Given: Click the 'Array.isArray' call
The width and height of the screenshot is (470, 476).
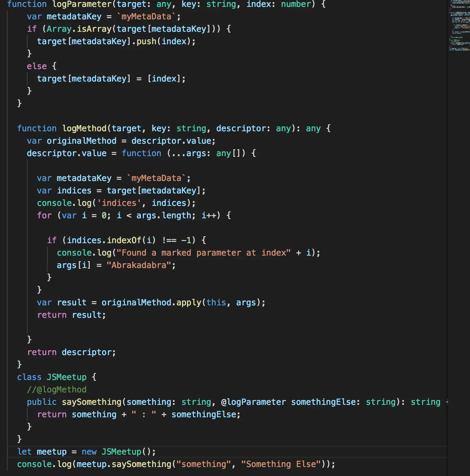Looking at the screenshot, I should (x=79, y=29).
